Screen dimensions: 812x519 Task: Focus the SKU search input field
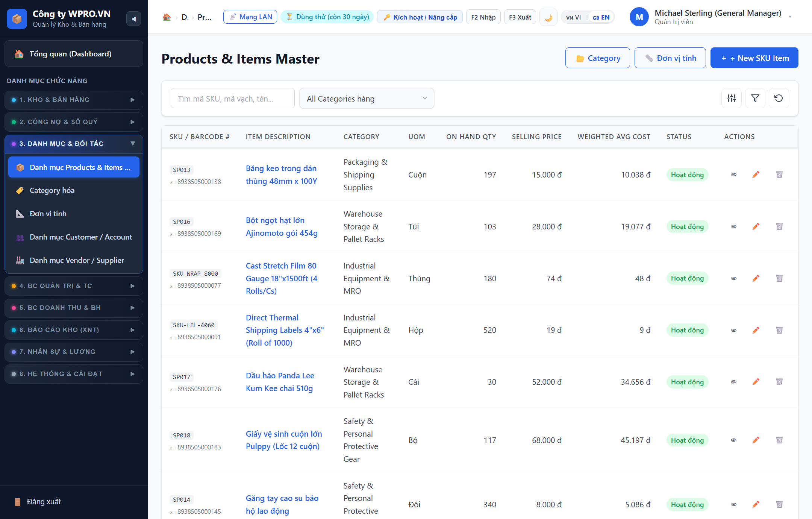(x=232, y=99)
